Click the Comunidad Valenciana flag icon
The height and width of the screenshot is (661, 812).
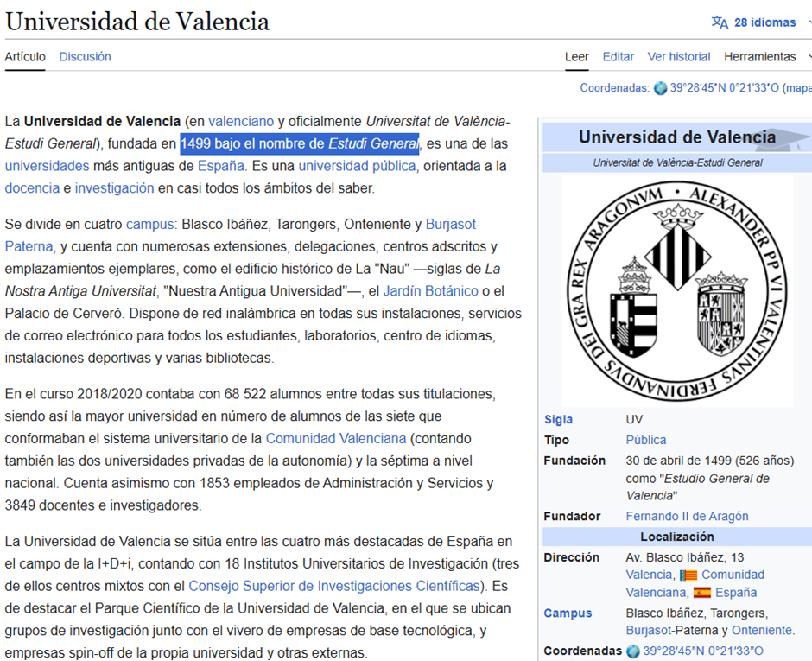pyautogui.click(x=688, y=575)
